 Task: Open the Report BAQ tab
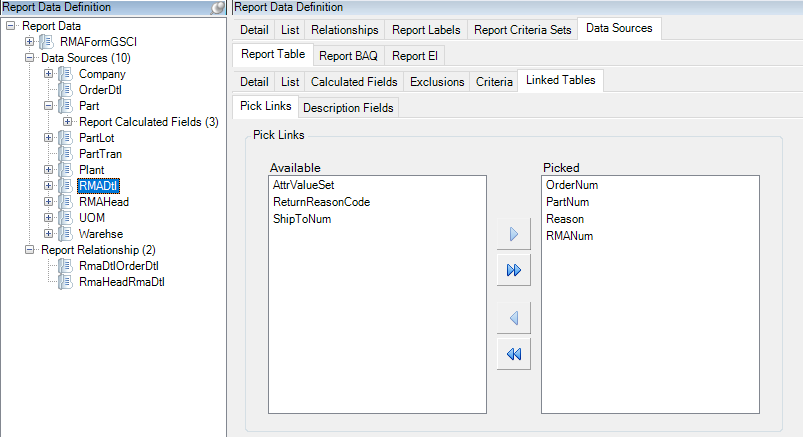coord(349,56)
